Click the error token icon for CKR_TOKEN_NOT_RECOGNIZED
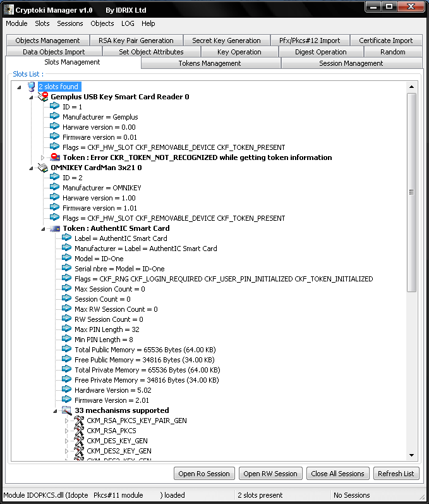 pos(55,157)
